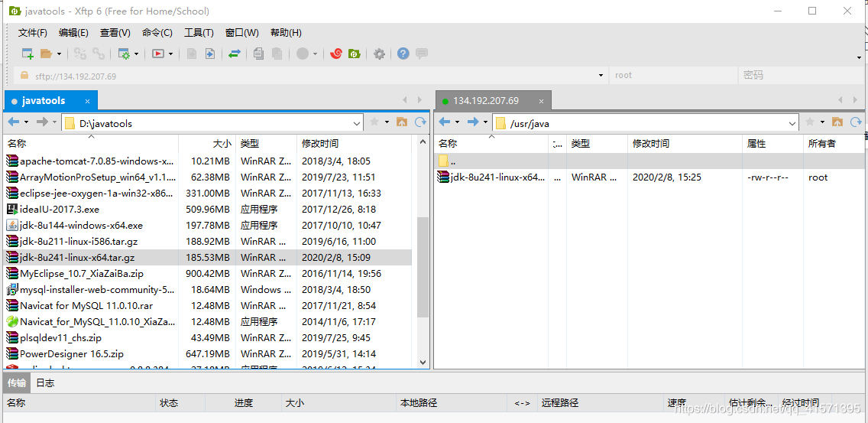The width and height of the screenshot is (868, 423).
Task: Open the 查看(V) menu
Action: point(115,33)
